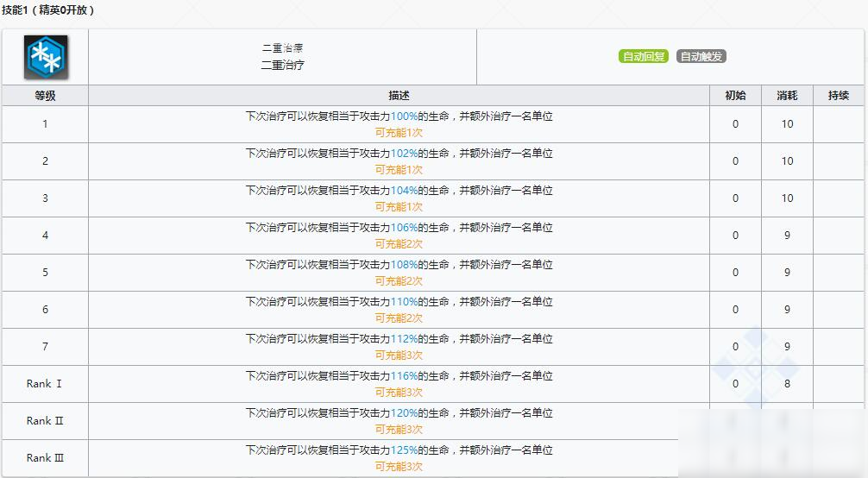Click the 消耗 column header
This screenshot has height=478, width=868.
(787, 95)
